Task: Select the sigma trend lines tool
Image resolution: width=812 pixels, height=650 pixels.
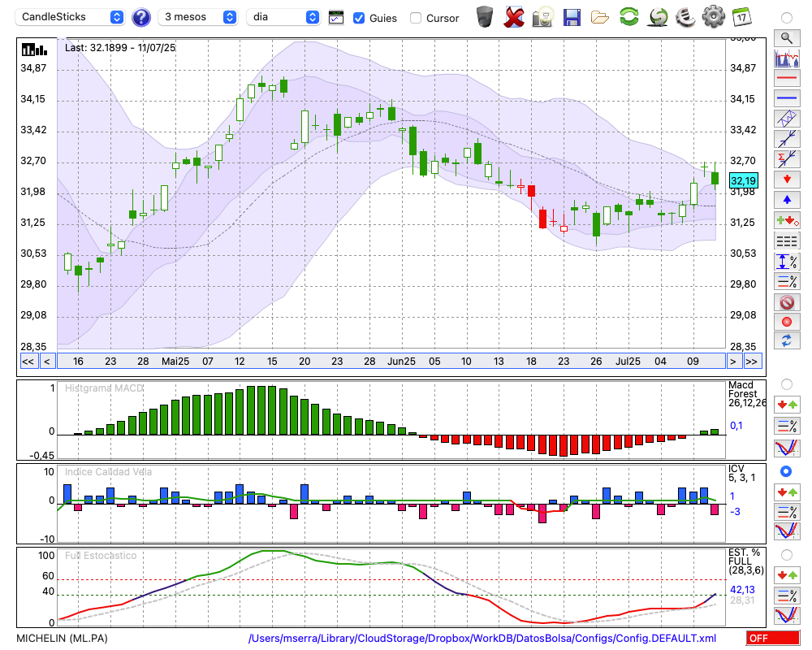Action: coord(787,159)
